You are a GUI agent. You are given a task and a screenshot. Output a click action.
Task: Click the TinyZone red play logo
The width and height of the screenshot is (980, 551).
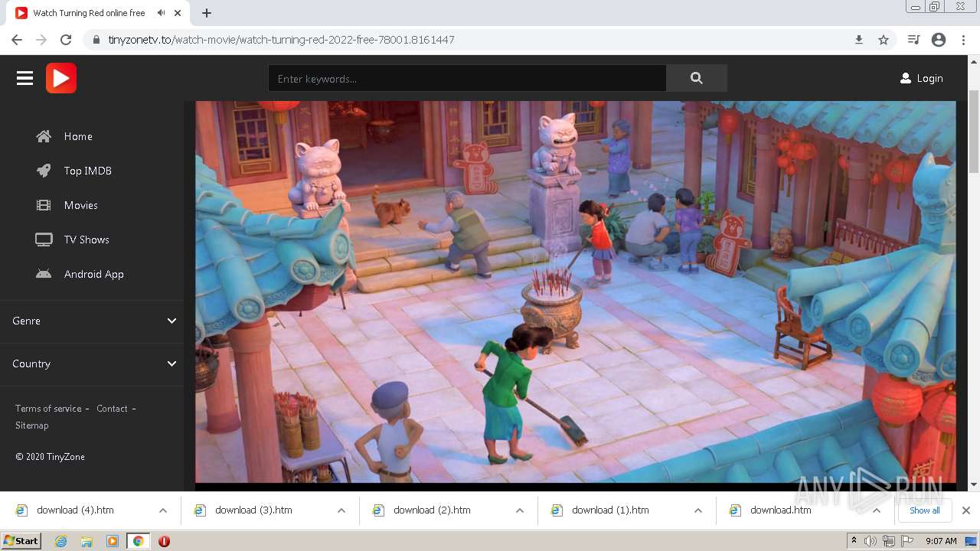[61, 78]
